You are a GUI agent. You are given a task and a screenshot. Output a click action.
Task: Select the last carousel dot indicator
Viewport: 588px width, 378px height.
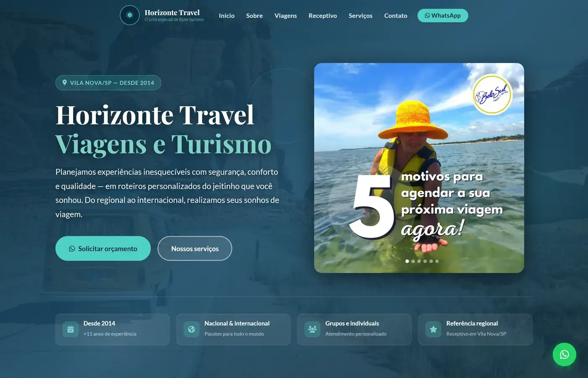pyautogui.click(x=437, y=261)
